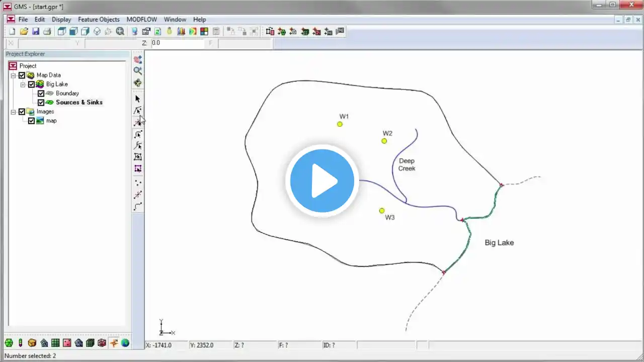The image size is (644, 362).
Task: Pick the Create Point tool with three dots
Action: (x=138, y=183)
